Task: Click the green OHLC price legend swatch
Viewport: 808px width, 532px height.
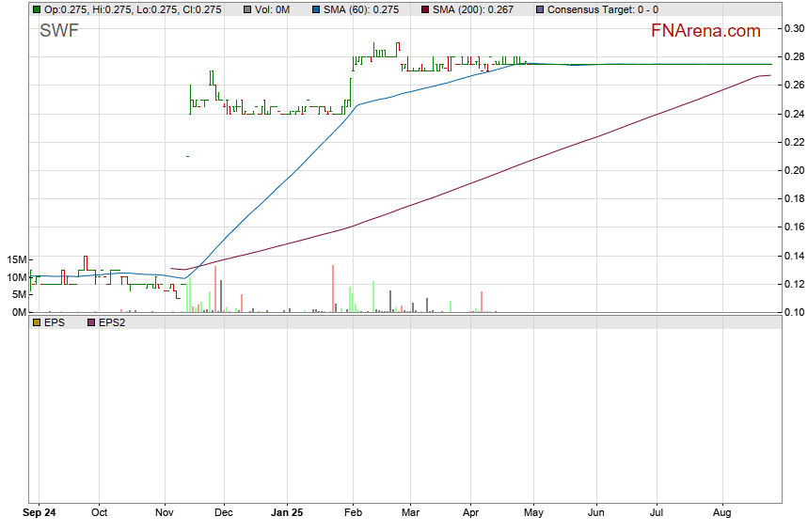Action: pos(36,9)
